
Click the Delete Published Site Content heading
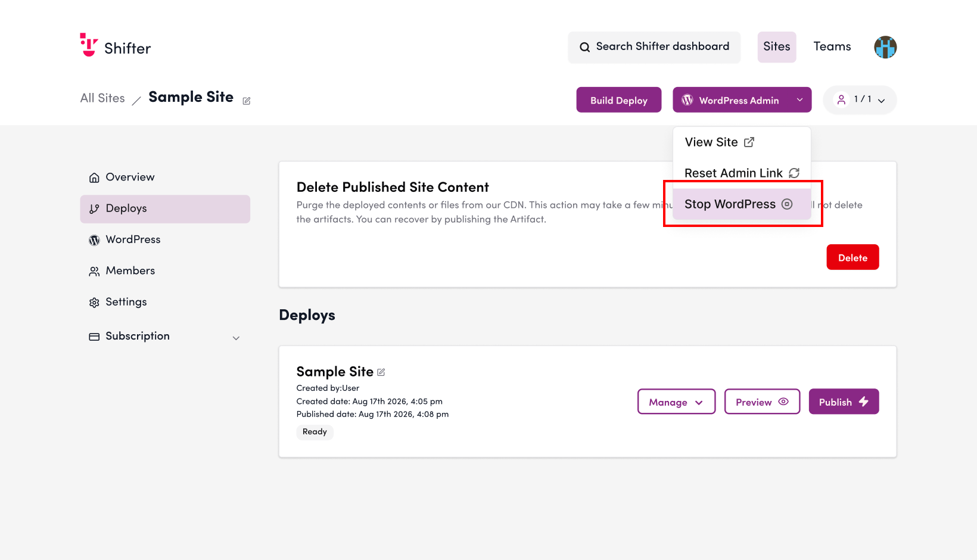(393, 187)
